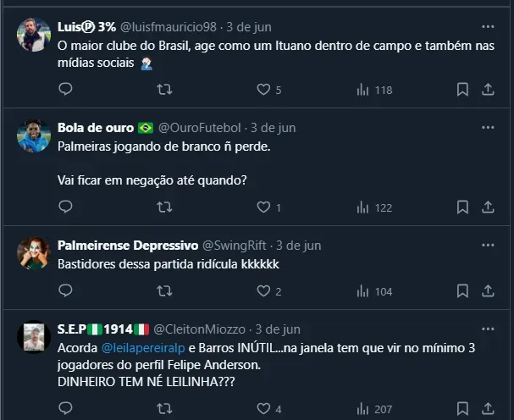Screen dimensions: 514x420
Task: Open more options for Luis's tweet
Action: click(x=488, y=27)
